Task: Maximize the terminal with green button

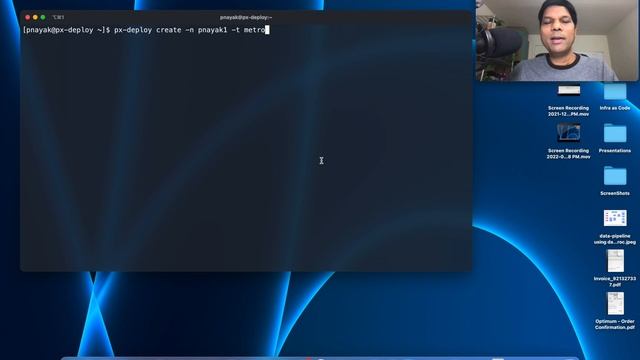Action: click(43, 18)
